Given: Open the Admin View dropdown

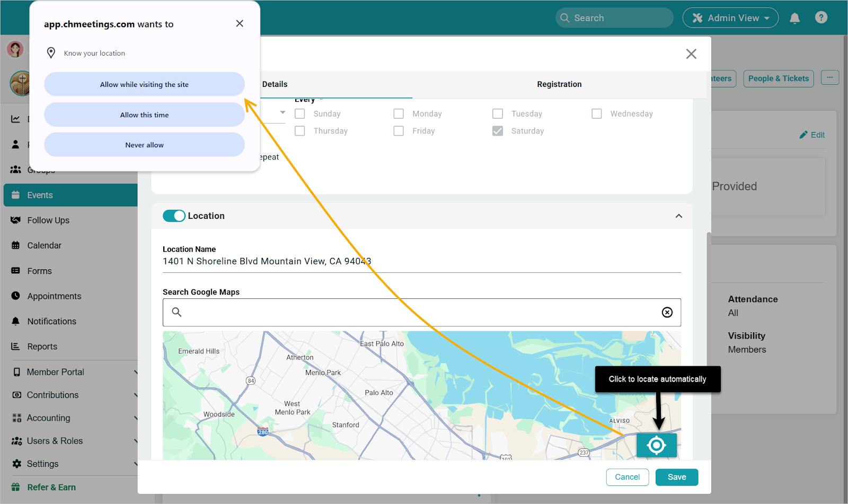Looking at the screenshot, I should 730,18.
